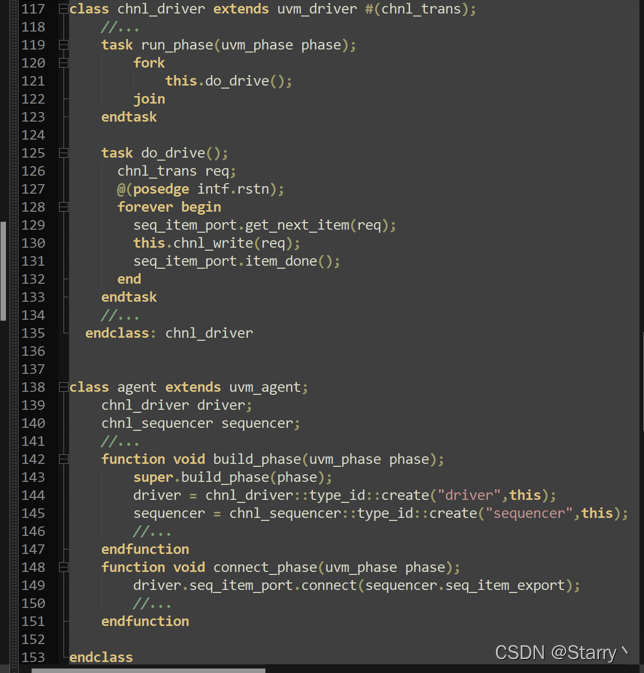
Task: Collapse the build_phase function fold at line 142
Action: [x=64, y=459]
